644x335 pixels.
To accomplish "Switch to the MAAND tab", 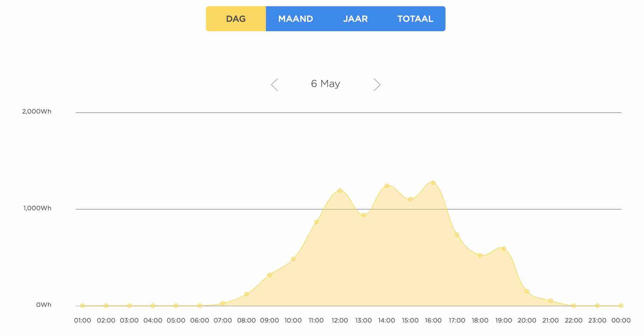I will pyautogui.click(x=296, y=19).
